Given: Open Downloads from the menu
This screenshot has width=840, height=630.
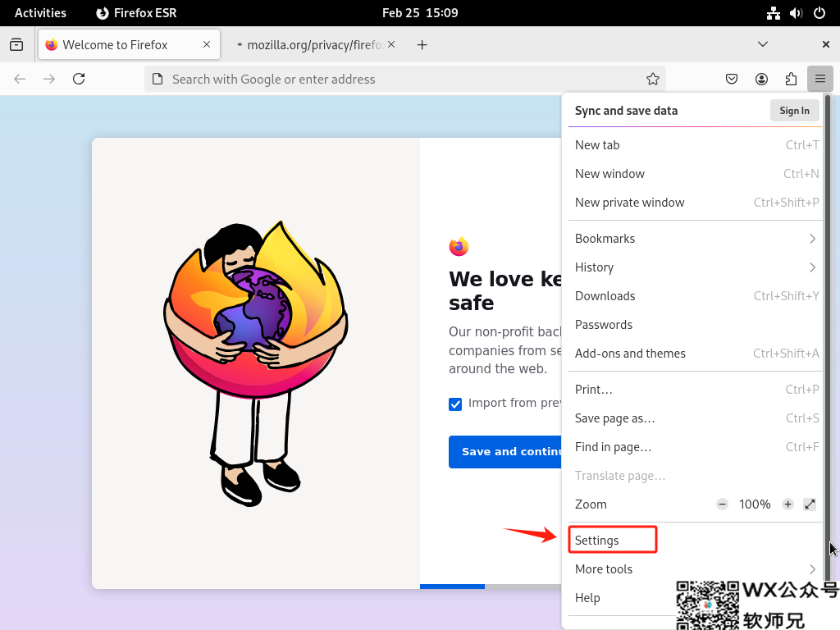Looking at the screenshot, I should click(695, 296).
